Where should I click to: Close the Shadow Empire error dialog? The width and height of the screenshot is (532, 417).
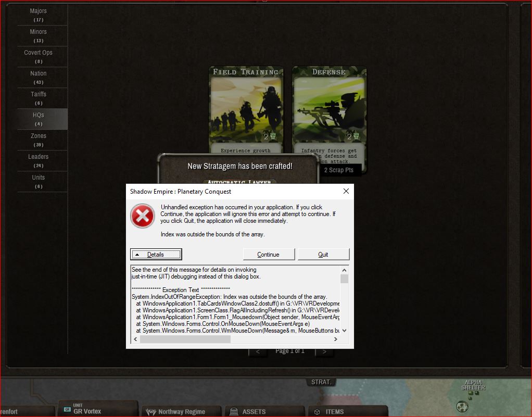346,192
